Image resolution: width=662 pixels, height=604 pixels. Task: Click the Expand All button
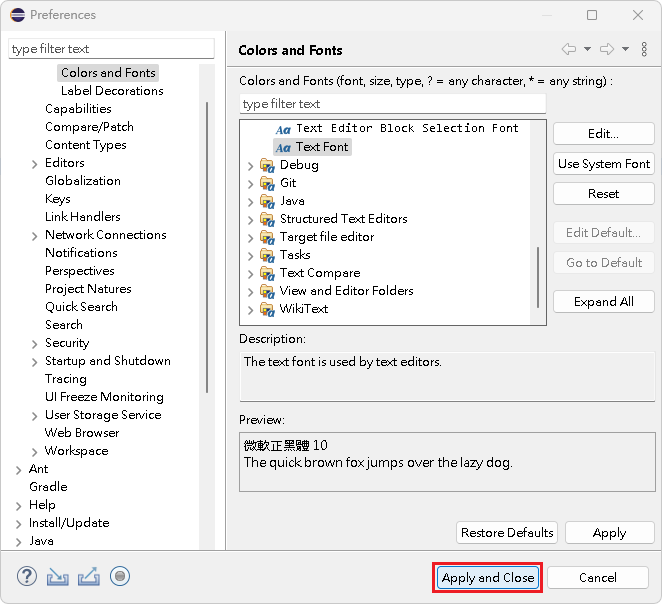pos(603,302)
